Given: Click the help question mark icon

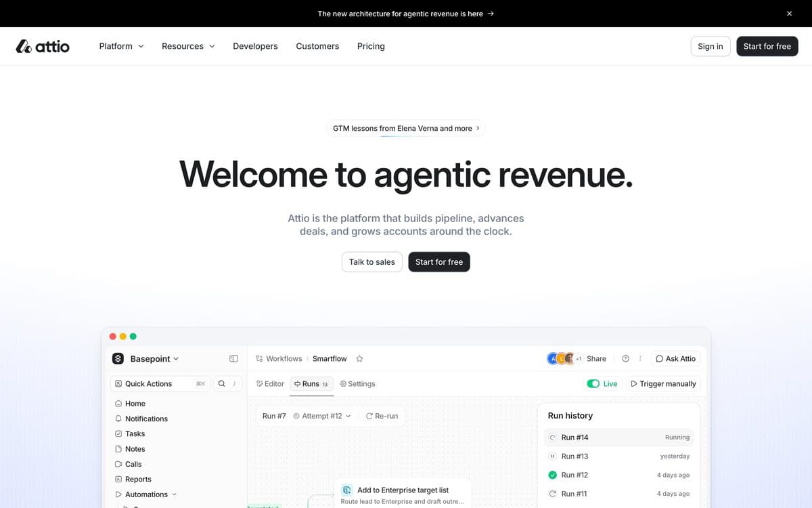Looking at the screenshot, I should 625,359.
